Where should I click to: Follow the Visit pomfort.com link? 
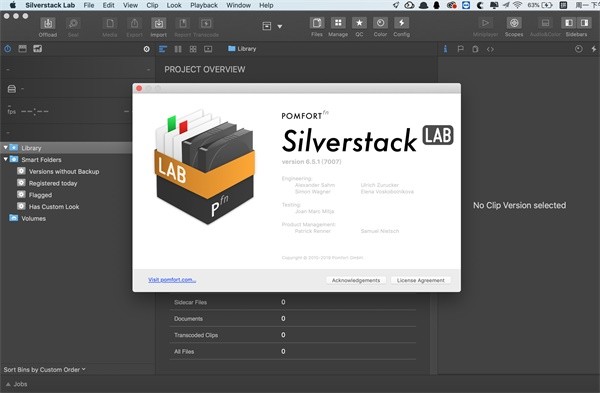(x=172, y=280)
